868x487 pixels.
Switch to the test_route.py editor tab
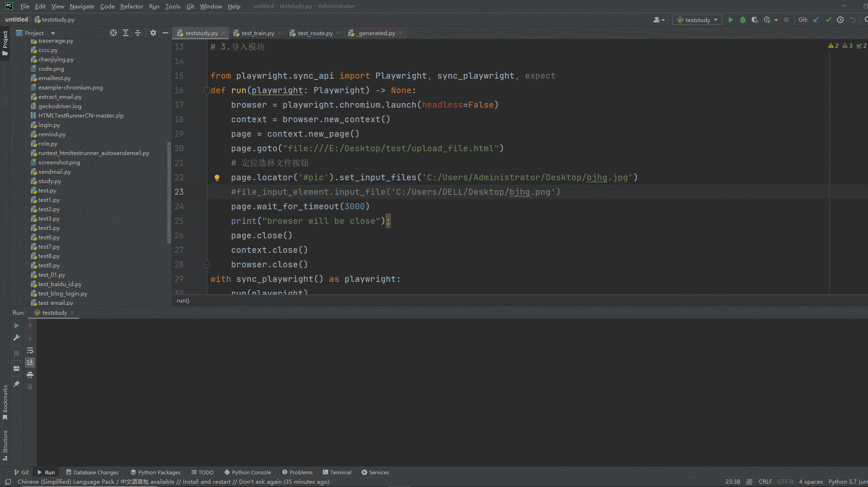pyautogui.click(x=315, y=33)
